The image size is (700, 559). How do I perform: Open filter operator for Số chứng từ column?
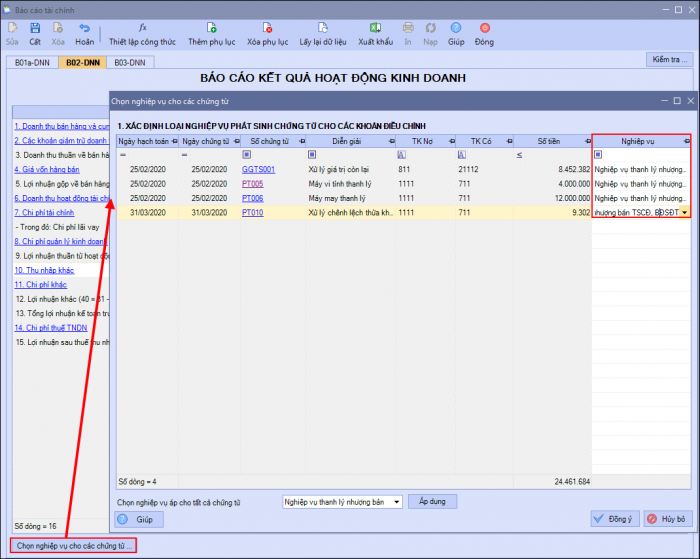246,154
